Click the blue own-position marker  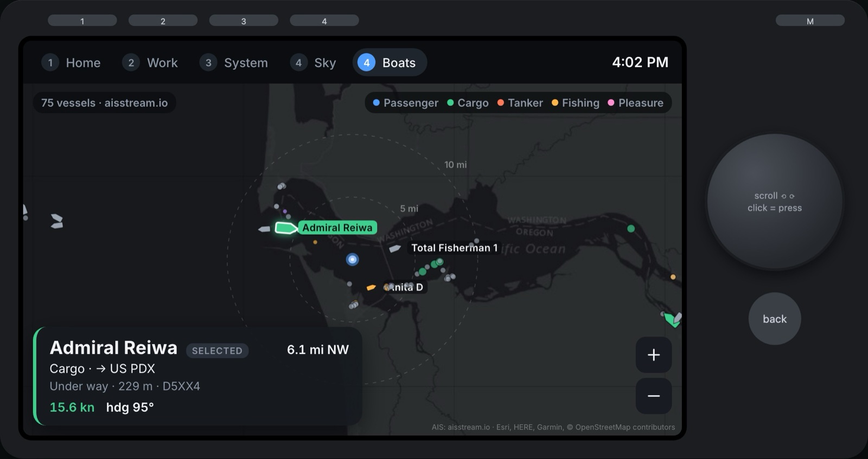[353, 260]
